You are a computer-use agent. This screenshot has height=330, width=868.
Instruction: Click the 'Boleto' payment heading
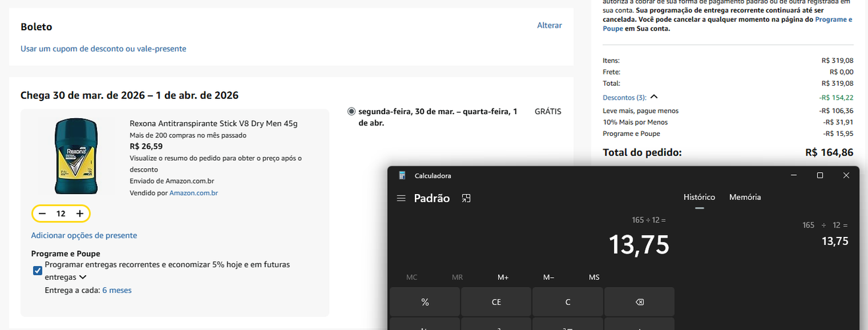[x=36, y=27]
